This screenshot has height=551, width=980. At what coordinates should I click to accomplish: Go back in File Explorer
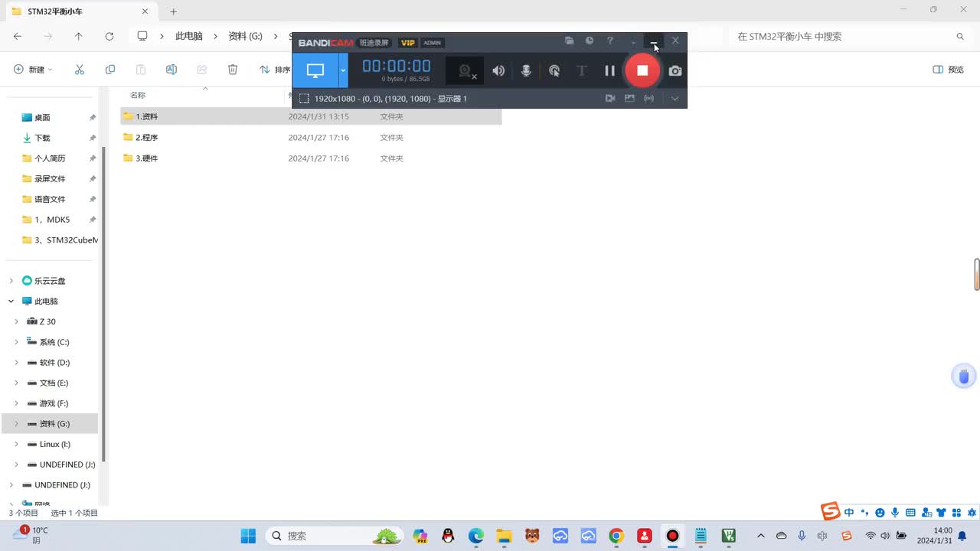(18, 36)
